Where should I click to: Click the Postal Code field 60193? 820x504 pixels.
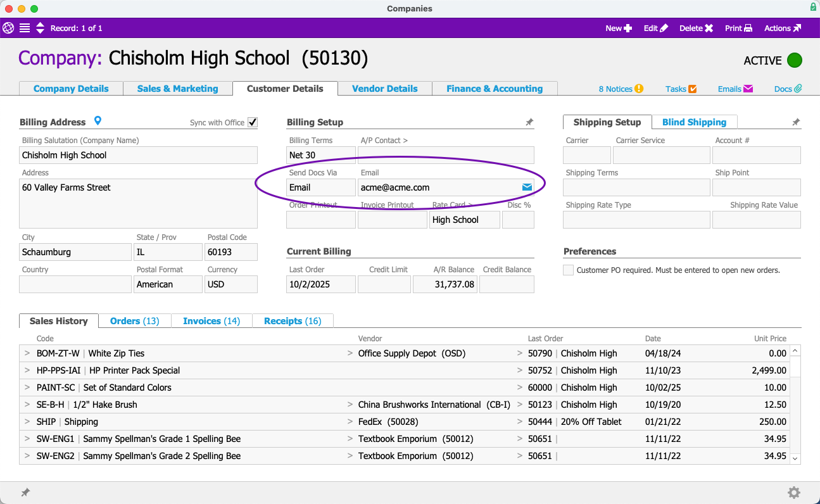point(231,252)
